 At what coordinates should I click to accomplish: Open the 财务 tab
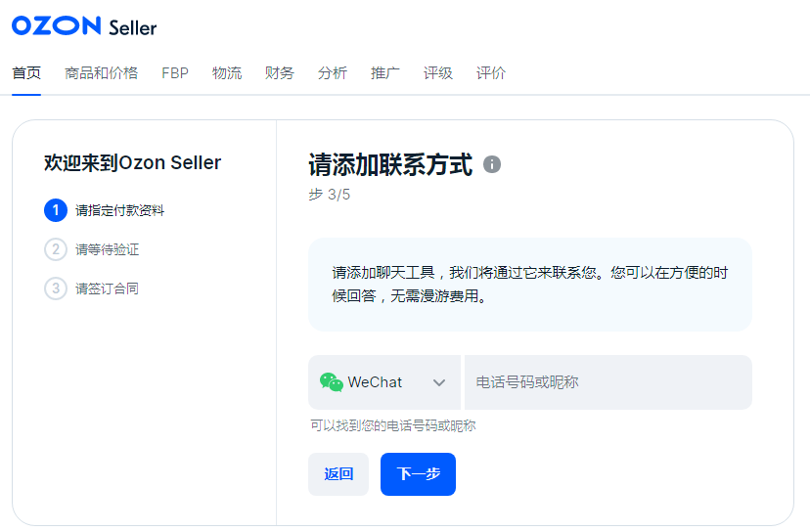tap(280, 73)
